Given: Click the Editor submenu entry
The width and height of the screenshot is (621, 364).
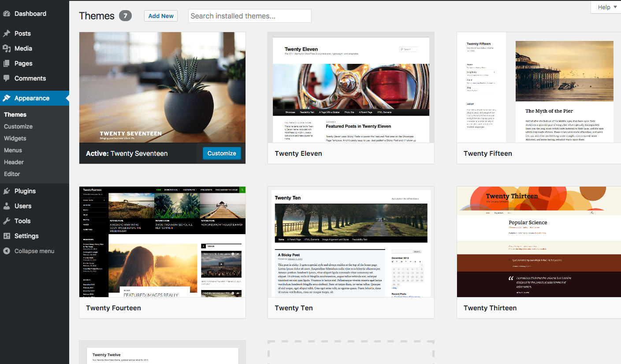Looking at the screenshot, I should pos(12,174).
